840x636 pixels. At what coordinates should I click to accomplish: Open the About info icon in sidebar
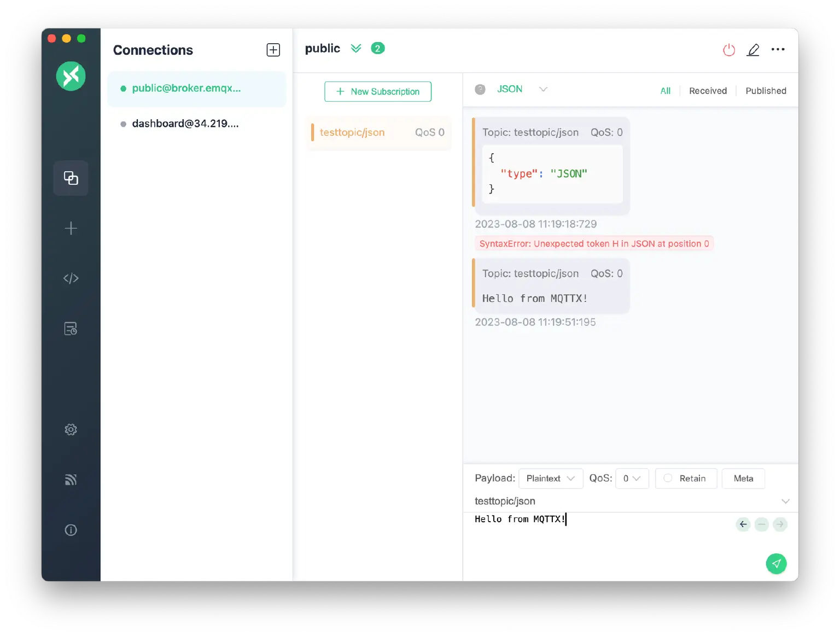(x=71, y=530)
